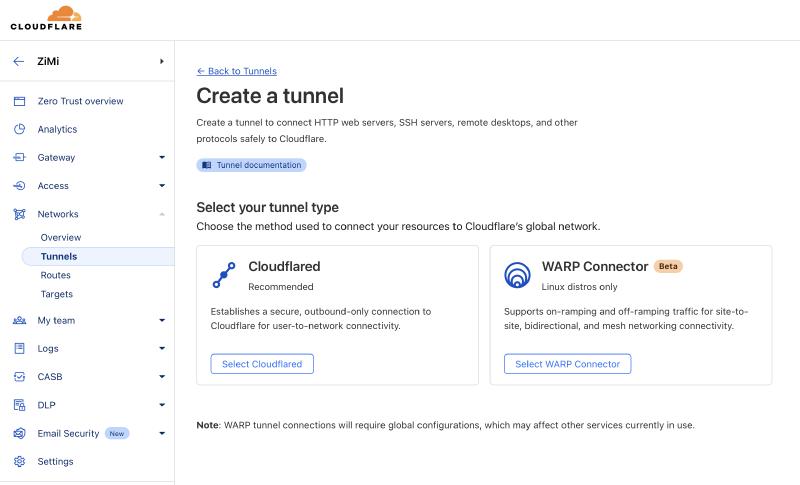
Task: Click the Recommended label under Cloudflared
Action: 281,287
